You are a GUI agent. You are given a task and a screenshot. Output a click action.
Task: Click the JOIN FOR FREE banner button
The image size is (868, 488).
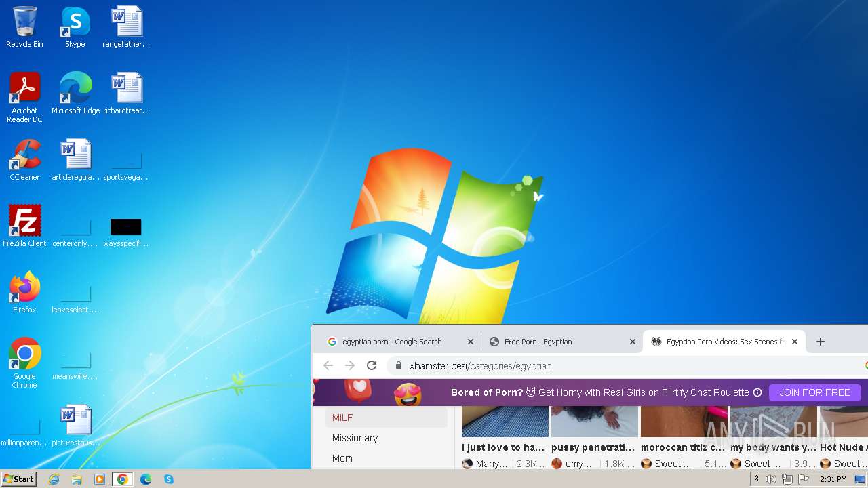pyautogui.click(x=814, y=392)
